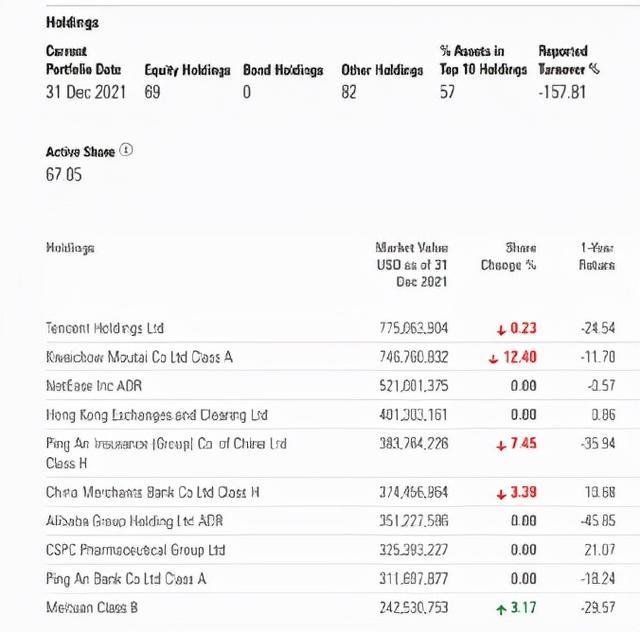Open the Meituan Class B holding
The height and width of the screenshot is (632, 640).
click(x=92, y=608)
